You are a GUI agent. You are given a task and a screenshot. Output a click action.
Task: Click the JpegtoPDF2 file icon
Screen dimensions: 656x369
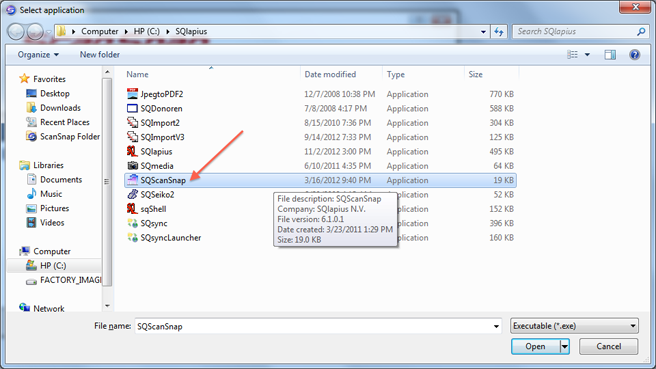132,94
